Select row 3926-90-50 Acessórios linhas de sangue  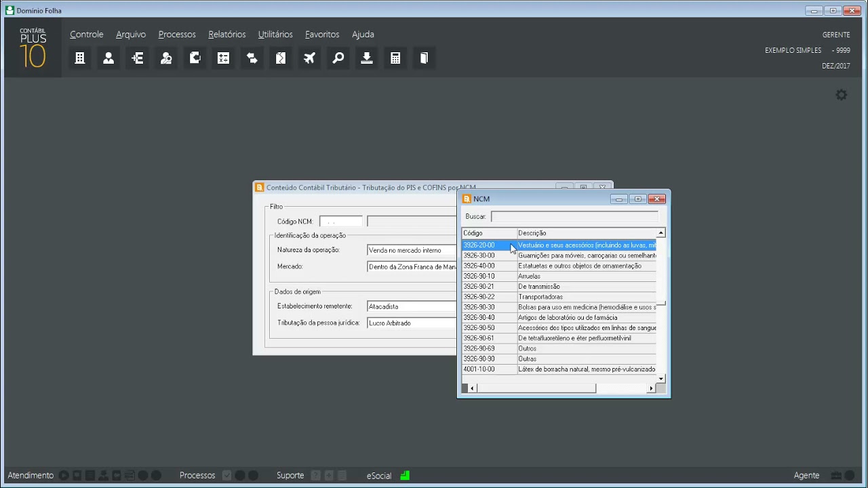559,328
